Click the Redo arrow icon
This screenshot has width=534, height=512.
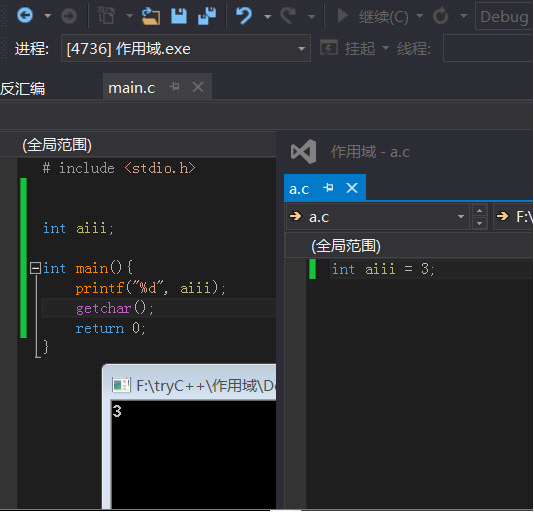pyautogui.click(x=288, y=16)
